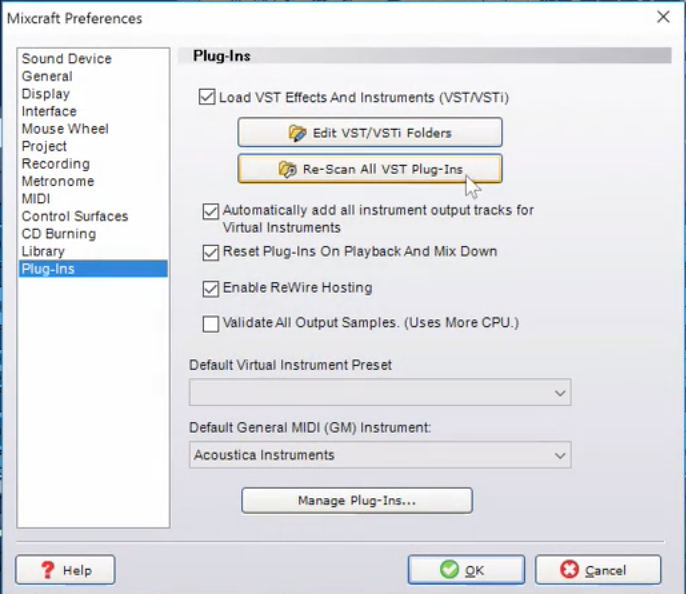686x594 pixels.
Task: Uncheck Load VST Effects And Instruments
Action: click(207, 97)
